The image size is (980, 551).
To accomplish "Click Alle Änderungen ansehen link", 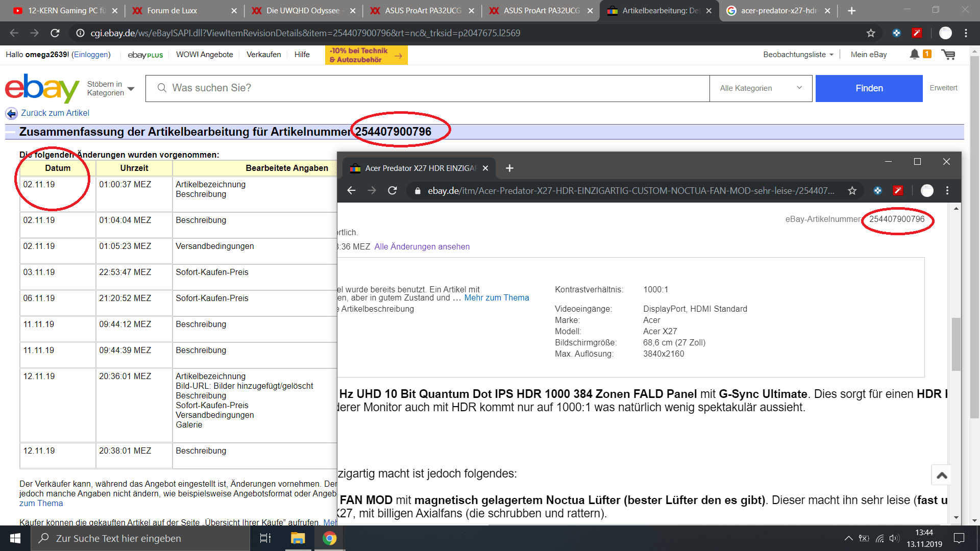I will tap(422, 246).
